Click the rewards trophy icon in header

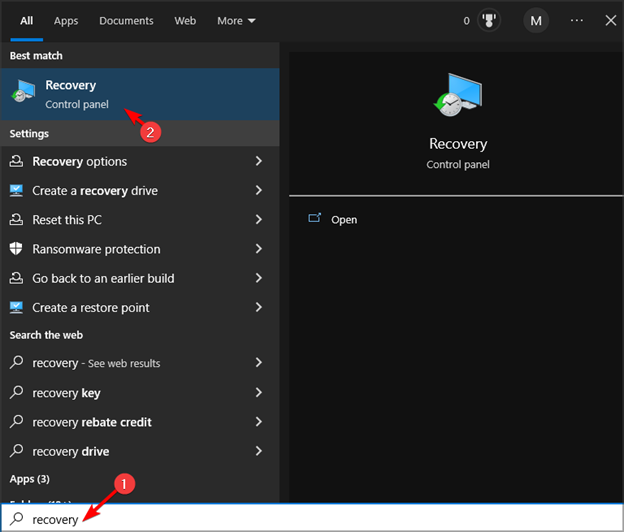(x=491, y=21)
